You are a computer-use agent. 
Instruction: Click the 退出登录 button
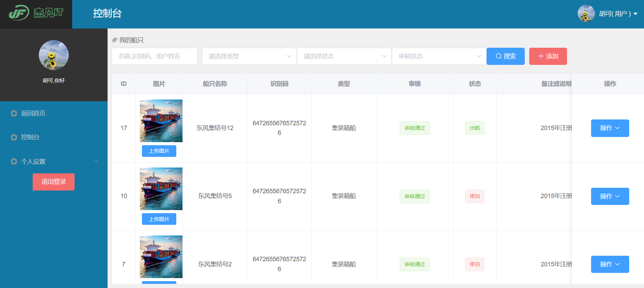click(54, 182)
